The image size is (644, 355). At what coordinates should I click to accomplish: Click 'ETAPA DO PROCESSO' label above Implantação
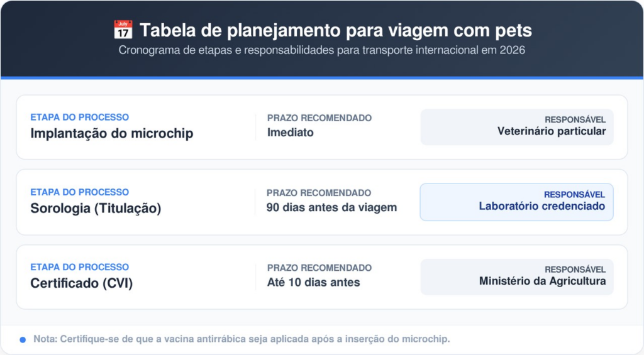(x=79, y=117)
